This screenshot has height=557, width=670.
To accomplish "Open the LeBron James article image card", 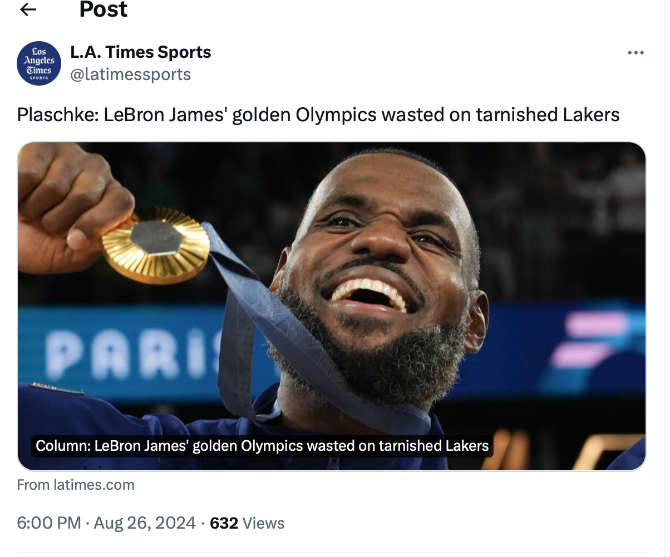I will [x=332, y=305].
